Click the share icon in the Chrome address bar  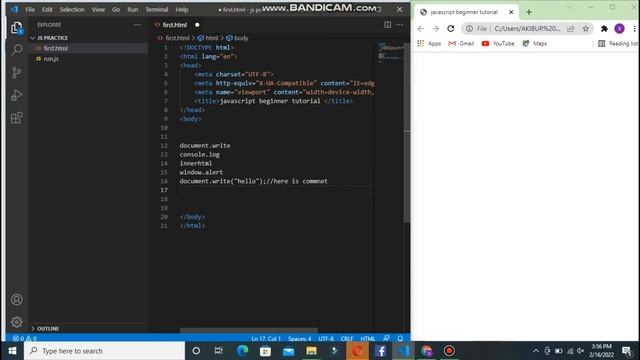pyautogui.click(x=571, y=29)
